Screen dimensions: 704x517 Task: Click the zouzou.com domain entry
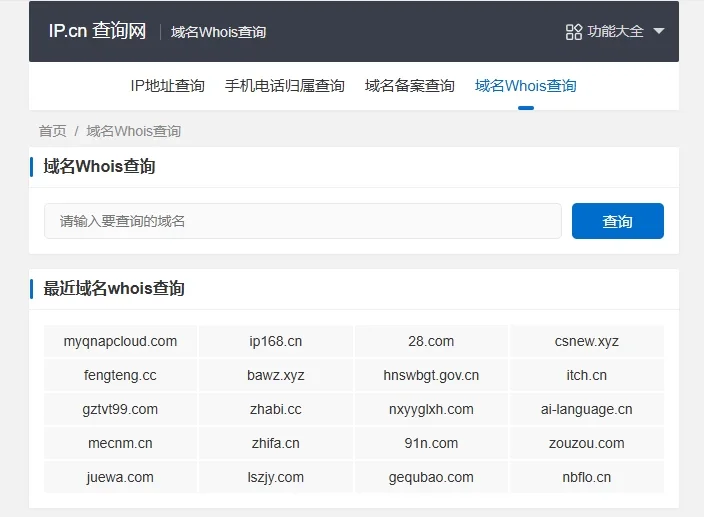[x=586, y=444]
